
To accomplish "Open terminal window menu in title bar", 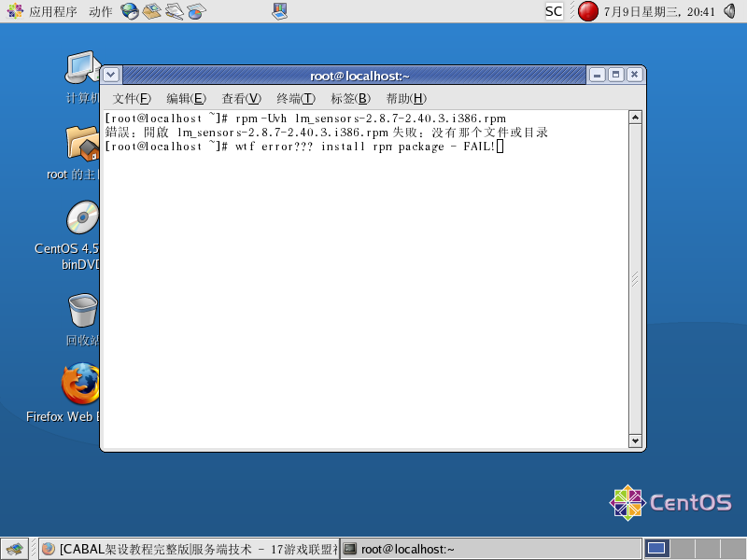I will click(111, 75).
